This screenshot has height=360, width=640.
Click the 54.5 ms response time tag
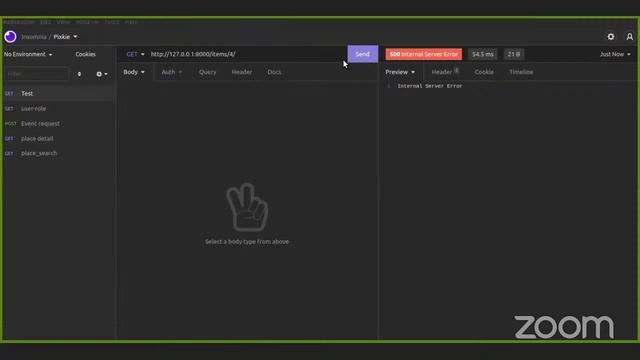click(x=482, y=54)
